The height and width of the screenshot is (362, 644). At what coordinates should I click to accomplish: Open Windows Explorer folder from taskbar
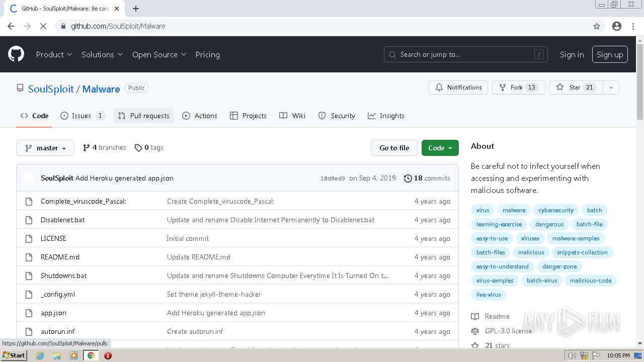[x=57, y=355]
